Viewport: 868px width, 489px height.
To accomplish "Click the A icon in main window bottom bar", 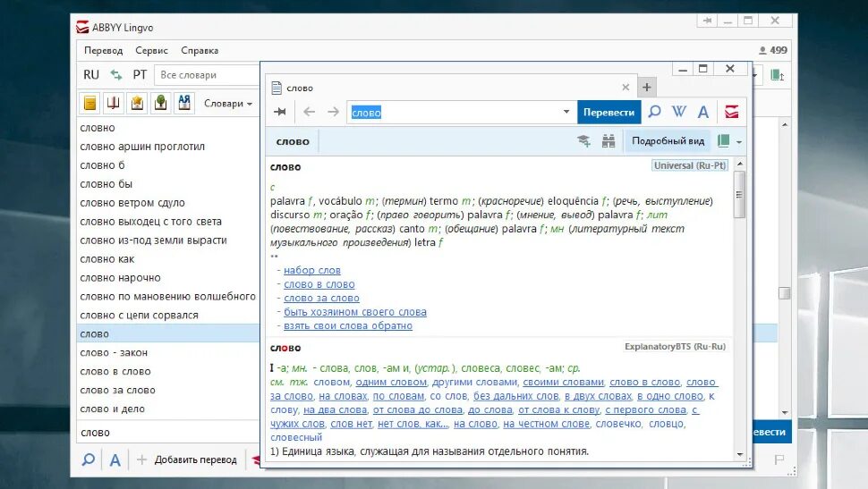I will click(115, 459).
